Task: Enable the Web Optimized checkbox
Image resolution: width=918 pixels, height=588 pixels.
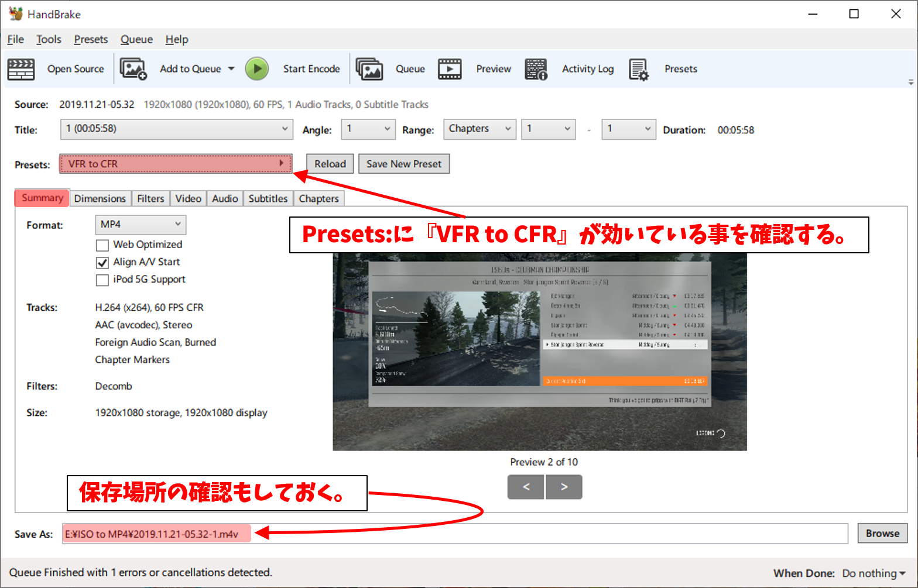Action: 102,245
